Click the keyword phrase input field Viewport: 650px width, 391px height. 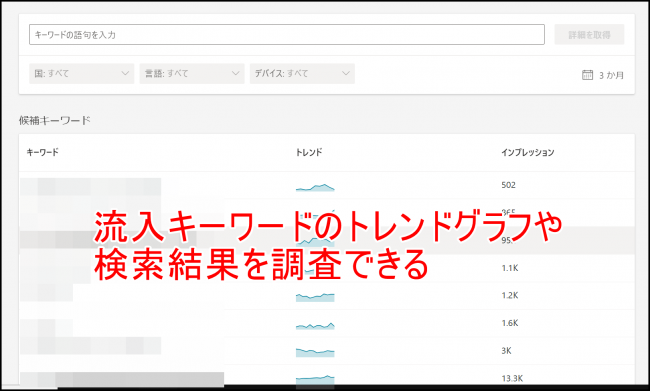click(286, 34)
